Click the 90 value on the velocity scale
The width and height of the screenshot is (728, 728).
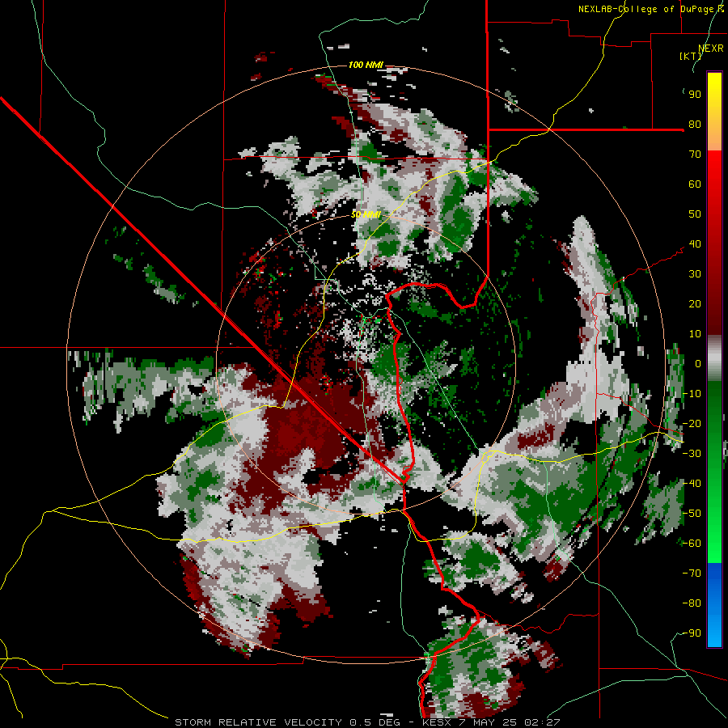point(695,95)
